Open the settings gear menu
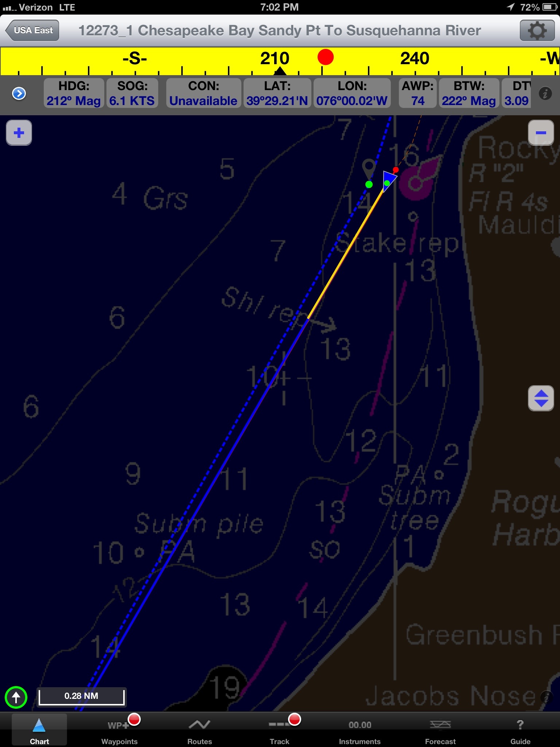Viewport: 560px width, 747px height. pos(537,31)
